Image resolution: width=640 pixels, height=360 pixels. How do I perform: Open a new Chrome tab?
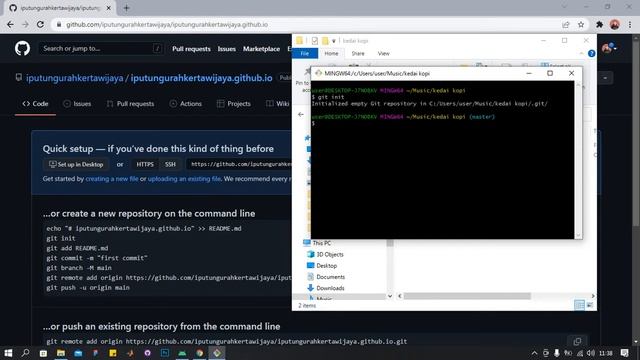tap(126, 8)
